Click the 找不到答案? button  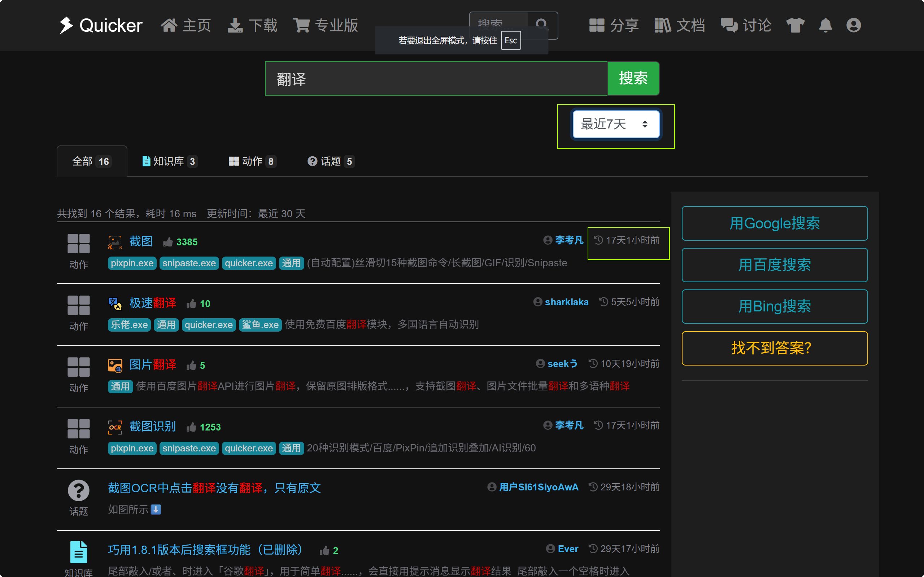[774, 348]
